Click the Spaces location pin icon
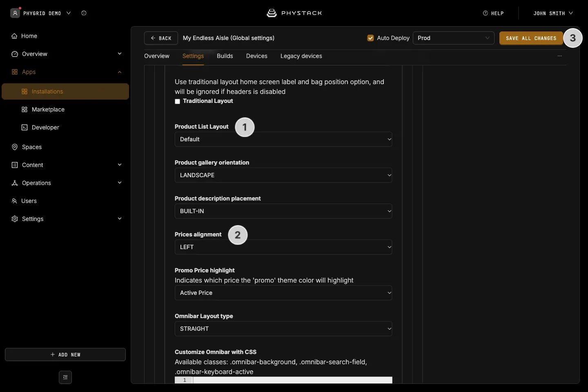Screen dimensions: 588x392 pyautogui.click(x=15, y=147)
